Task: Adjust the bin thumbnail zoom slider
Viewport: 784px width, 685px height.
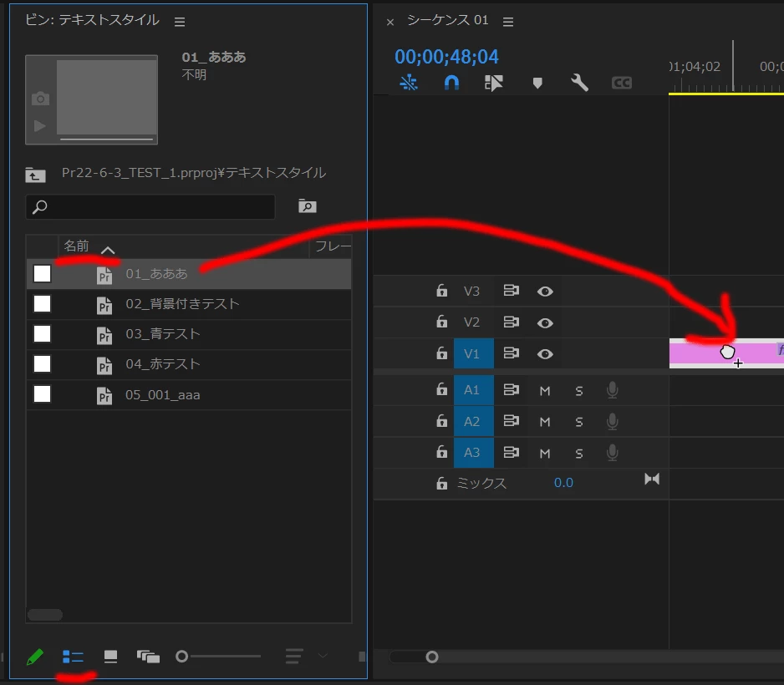Action: tap(182, 657)
